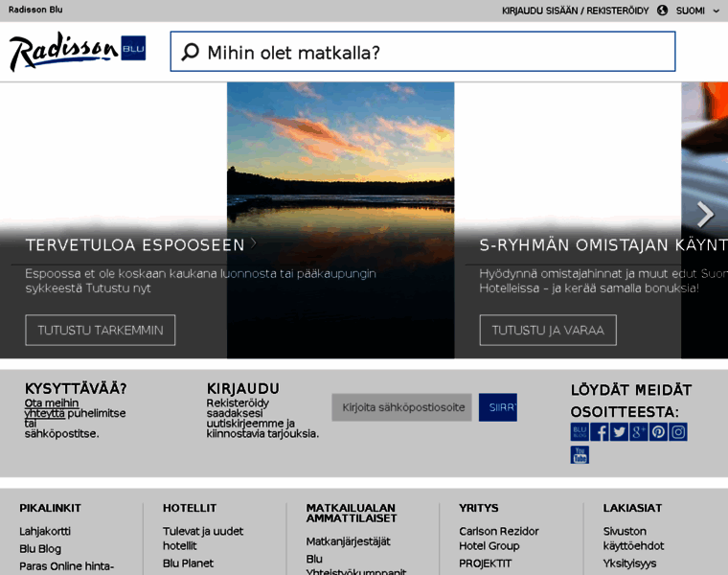Click the Tutustu ja varaa button
Image resolution: width=728 pixels, height=575 pixels.
548,331
